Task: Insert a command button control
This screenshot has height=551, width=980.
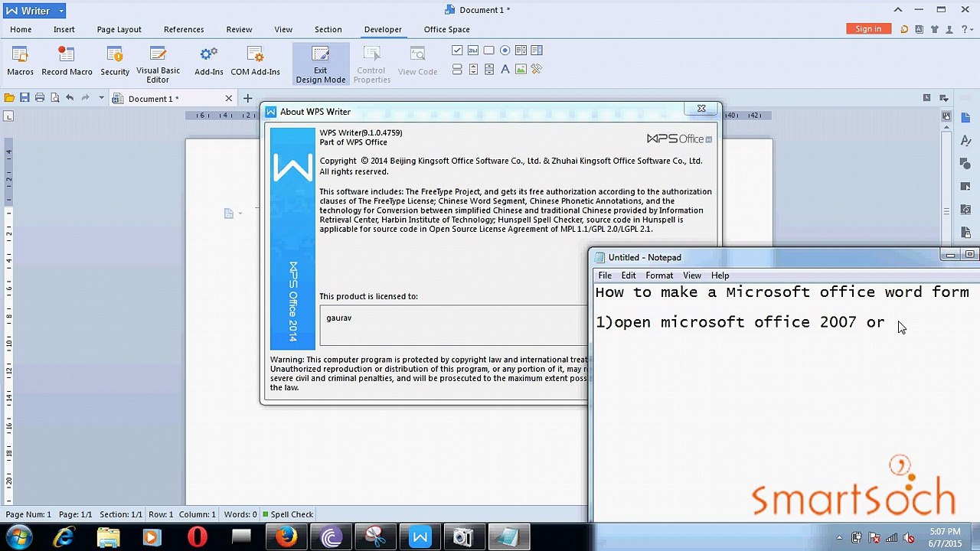Action: [489, 51]
